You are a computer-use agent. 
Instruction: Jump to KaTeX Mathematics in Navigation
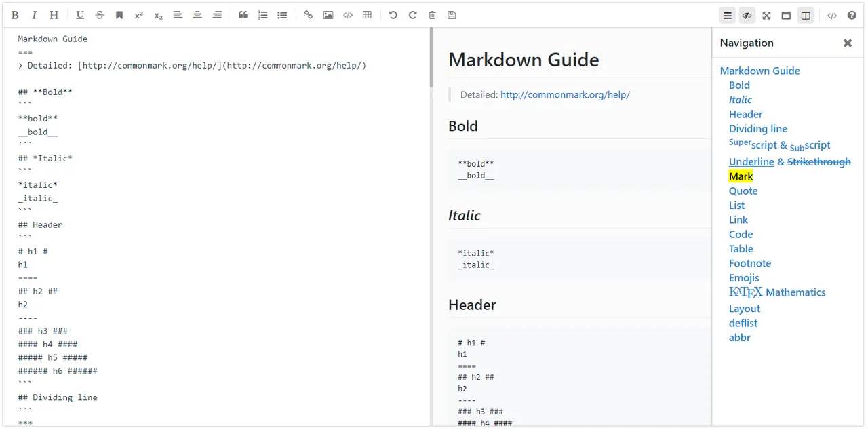tap(777, 292)
